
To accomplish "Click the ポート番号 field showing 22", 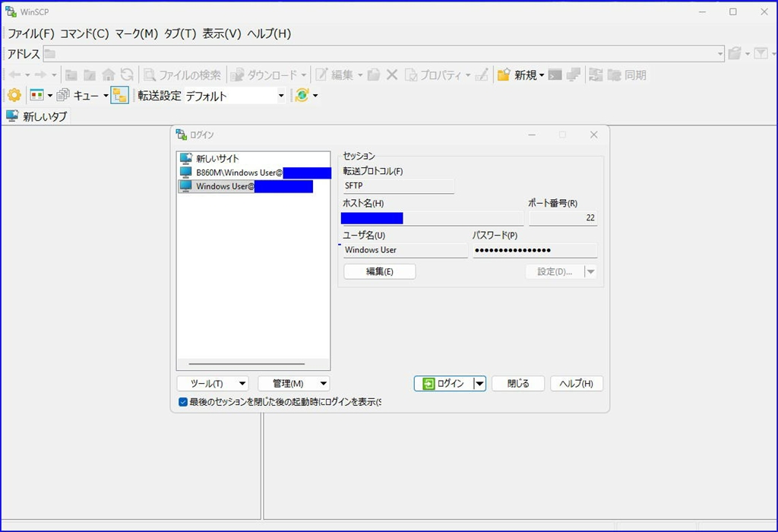I will point(563,218).
